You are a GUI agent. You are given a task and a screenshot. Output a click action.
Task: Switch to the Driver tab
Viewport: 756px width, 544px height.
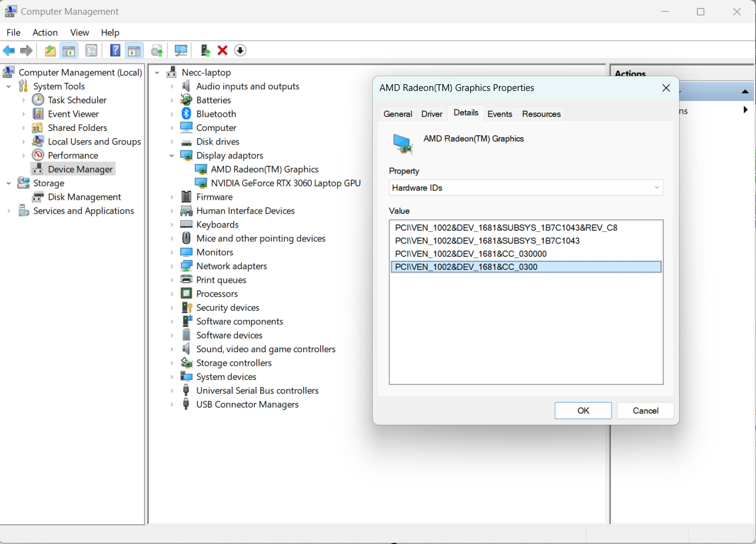tap(432, 114)
